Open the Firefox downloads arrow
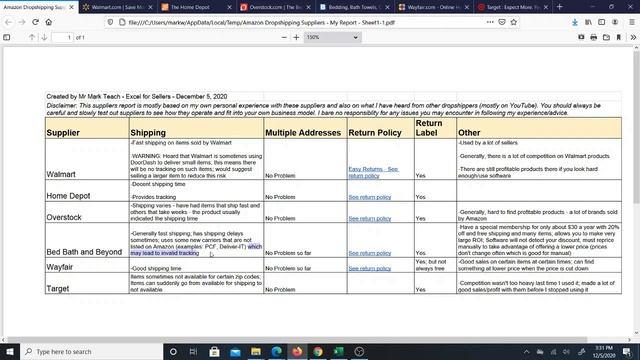Viewport: 640px width, 360px height. (x=575, y=22)
